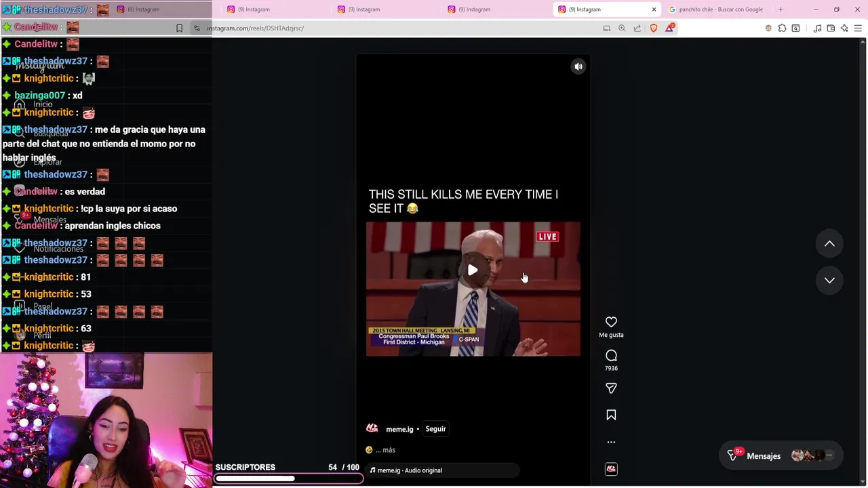Mute the reel with the speaker icon
The image size is (868, 488).
point(578,66)
